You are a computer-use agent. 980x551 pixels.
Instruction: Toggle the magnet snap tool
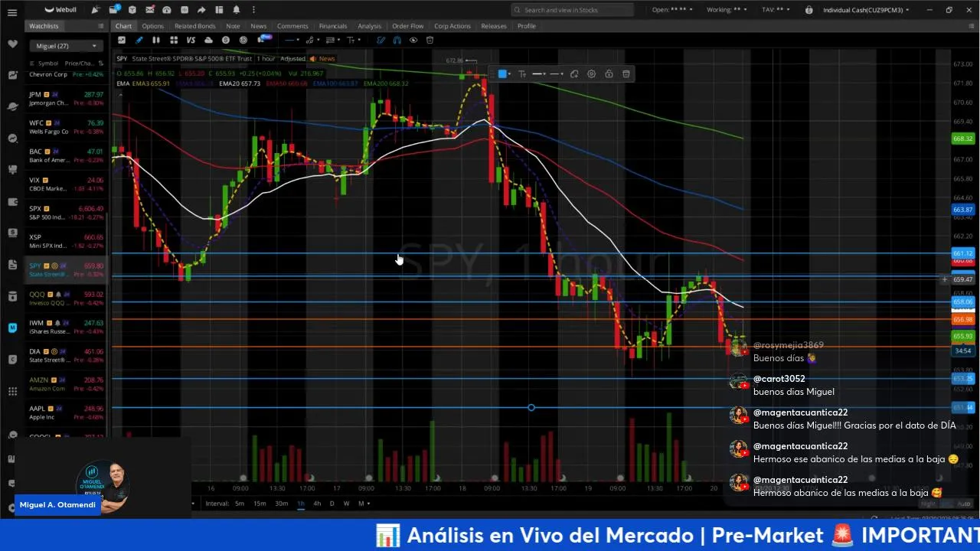[397, 40]
